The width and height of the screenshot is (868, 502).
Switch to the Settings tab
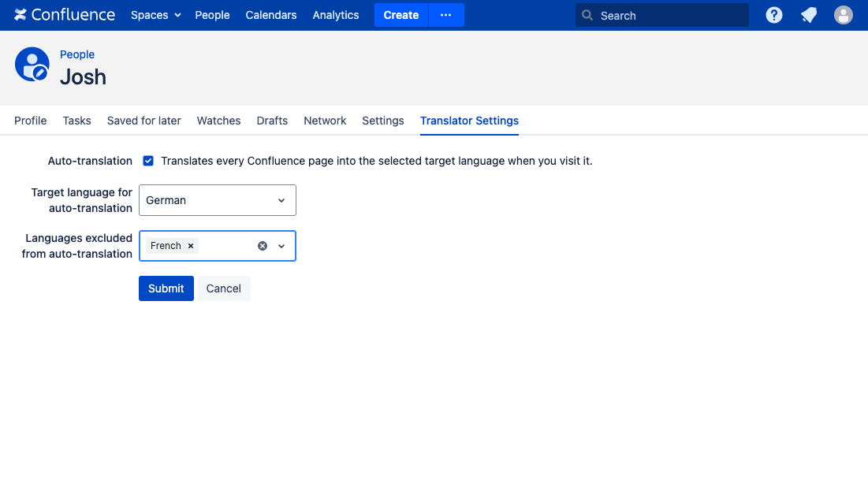point(382,121)
